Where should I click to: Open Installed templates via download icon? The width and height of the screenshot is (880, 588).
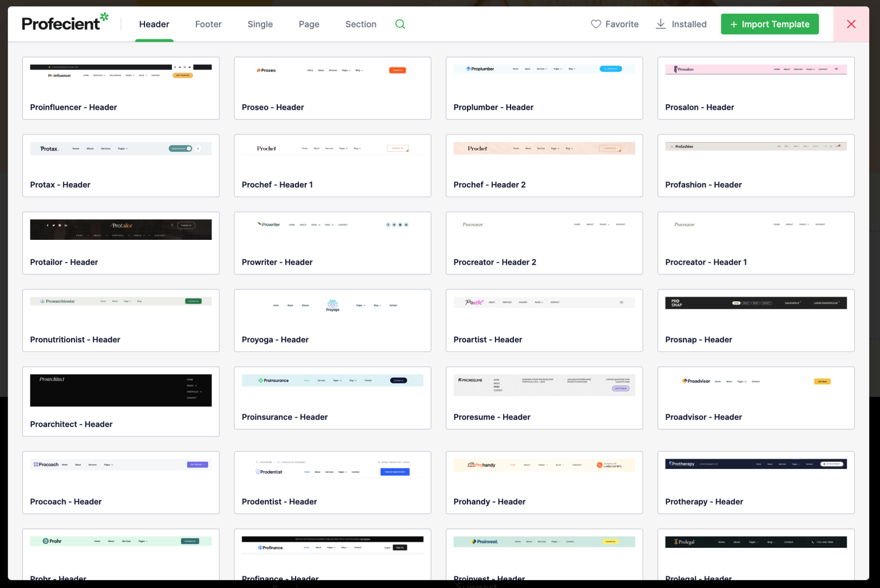click(x=681, y=24)
